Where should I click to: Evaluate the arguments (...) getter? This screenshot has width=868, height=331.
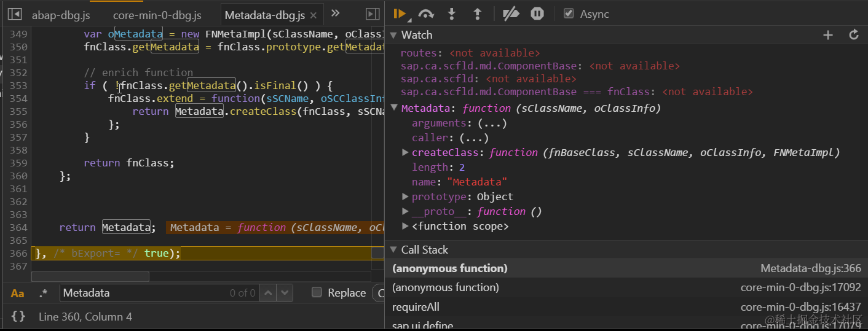pyautogui.click(x=492, y=123)
